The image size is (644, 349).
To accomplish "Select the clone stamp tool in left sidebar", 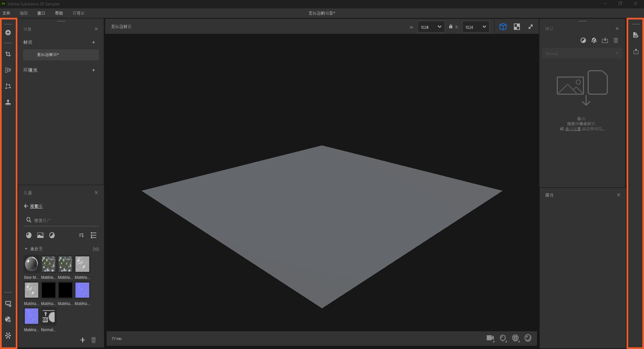I will coord(8,102).
